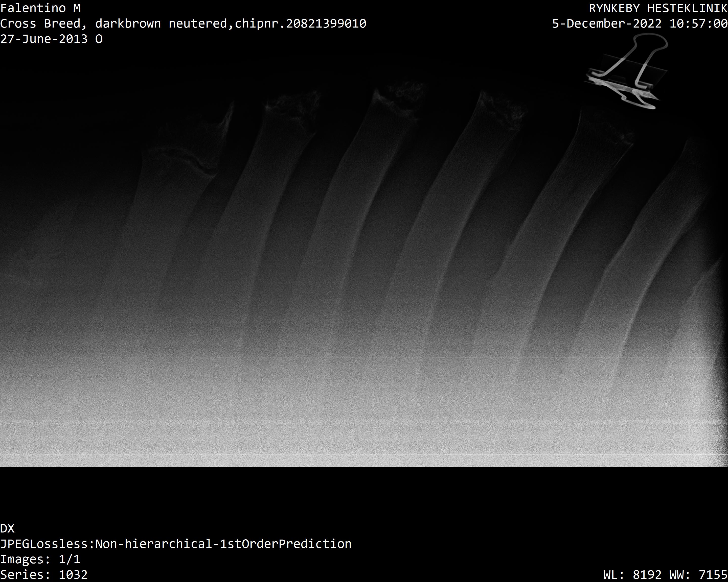This screenshot has width=728, height=582.
Task: Click the 'Images: 1/1' counter
Action: coord(40,560)
